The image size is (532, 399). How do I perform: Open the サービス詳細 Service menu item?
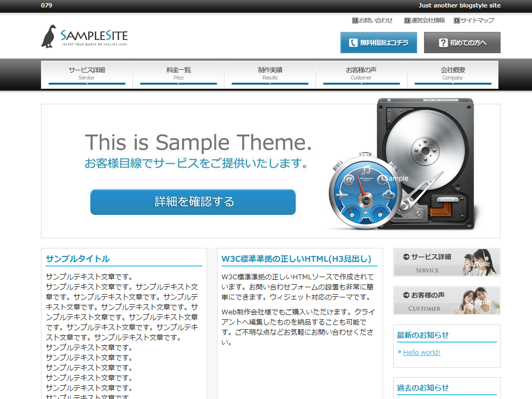[87, 74]
